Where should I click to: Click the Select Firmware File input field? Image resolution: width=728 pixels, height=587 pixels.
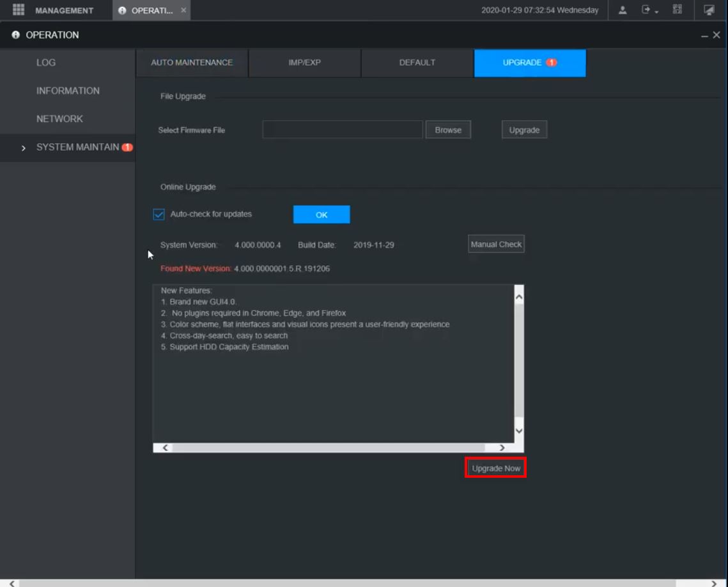[343, 130]
